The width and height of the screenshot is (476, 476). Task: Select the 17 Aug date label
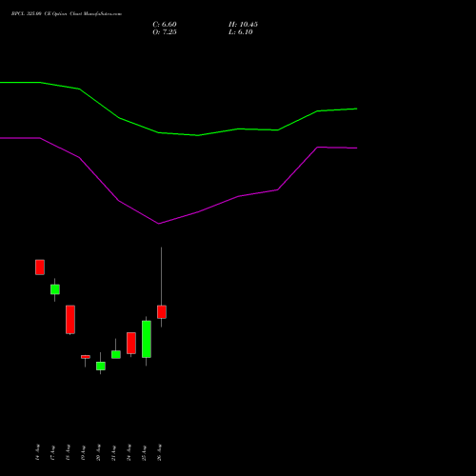click(x=52, y=452)
